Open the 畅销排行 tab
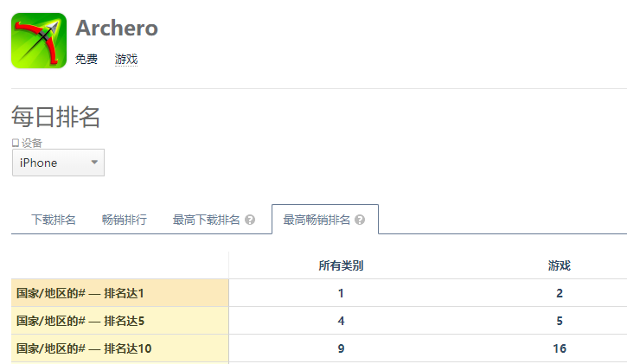Screen dimensions: 627x364 click(x=124, y=220)
